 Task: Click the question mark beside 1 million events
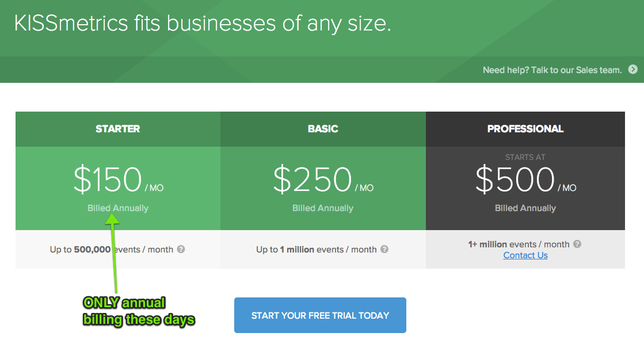(x=384, y=249)
